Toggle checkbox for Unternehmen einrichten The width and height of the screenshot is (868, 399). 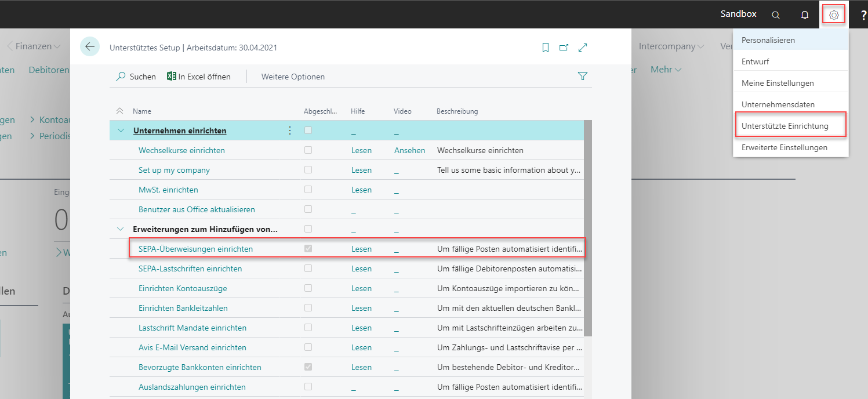(x=308, y=130)
